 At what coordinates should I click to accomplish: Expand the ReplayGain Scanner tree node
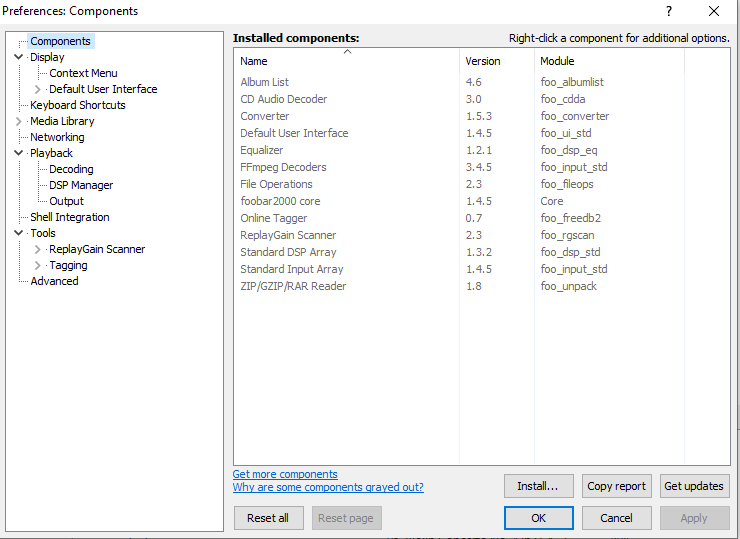pos(37,249)
